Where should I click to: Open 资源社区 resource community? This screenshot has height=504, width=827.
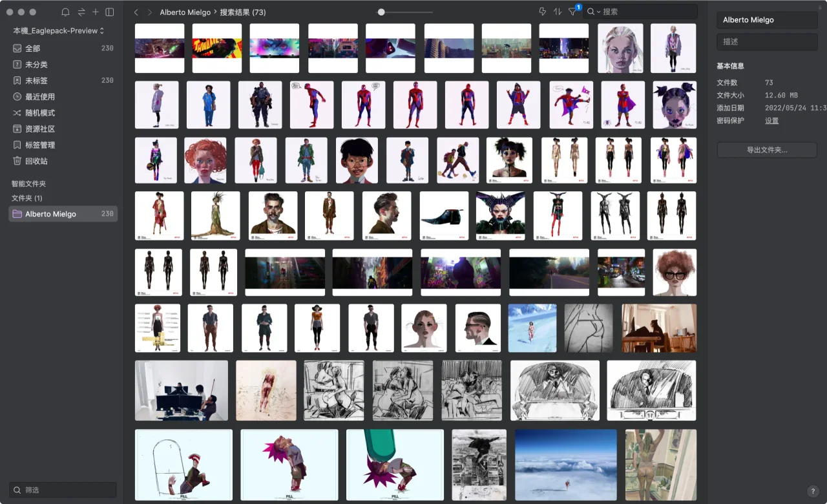pos(63,129)
